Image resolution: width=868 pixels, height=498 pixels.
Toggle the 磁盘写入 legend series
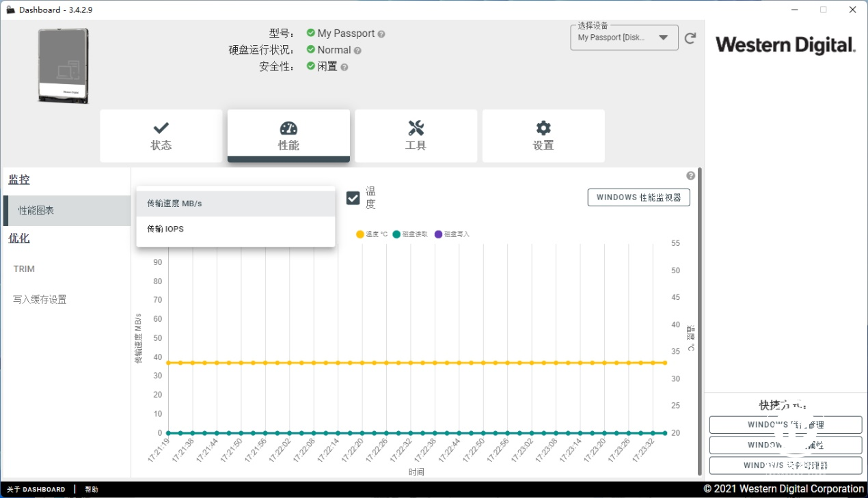(452, 234)
